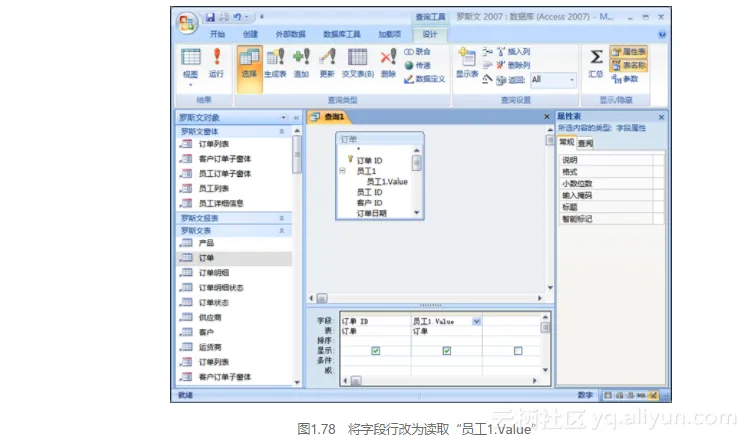Select the 选择 query type
This screenshot has height=441, width=748.
click(x=249, y=69)
